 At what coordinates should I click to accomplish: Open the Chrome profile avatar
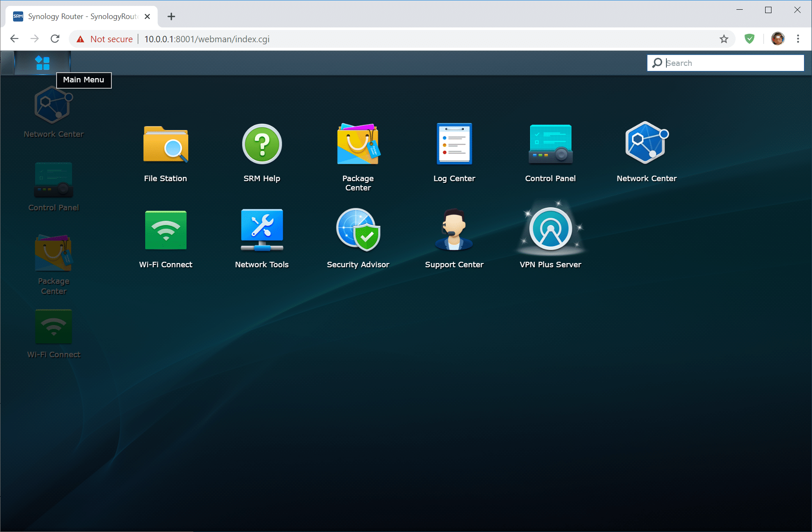(778, 39)
